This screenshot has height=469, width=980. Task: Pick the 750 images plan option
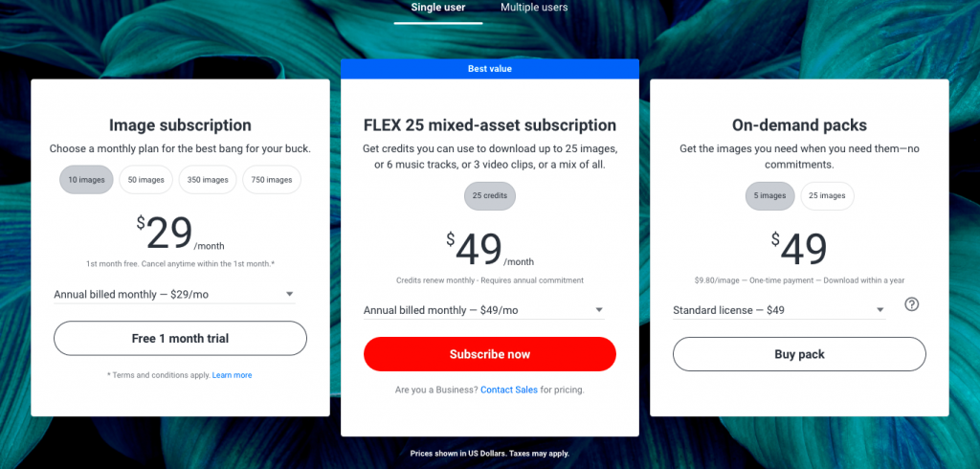pos(273,180)
